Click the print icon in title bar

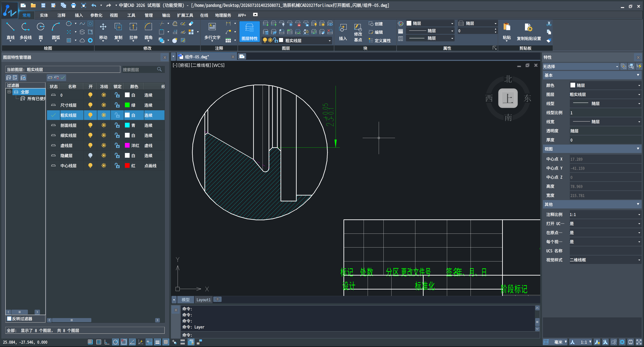click(73, 5)
